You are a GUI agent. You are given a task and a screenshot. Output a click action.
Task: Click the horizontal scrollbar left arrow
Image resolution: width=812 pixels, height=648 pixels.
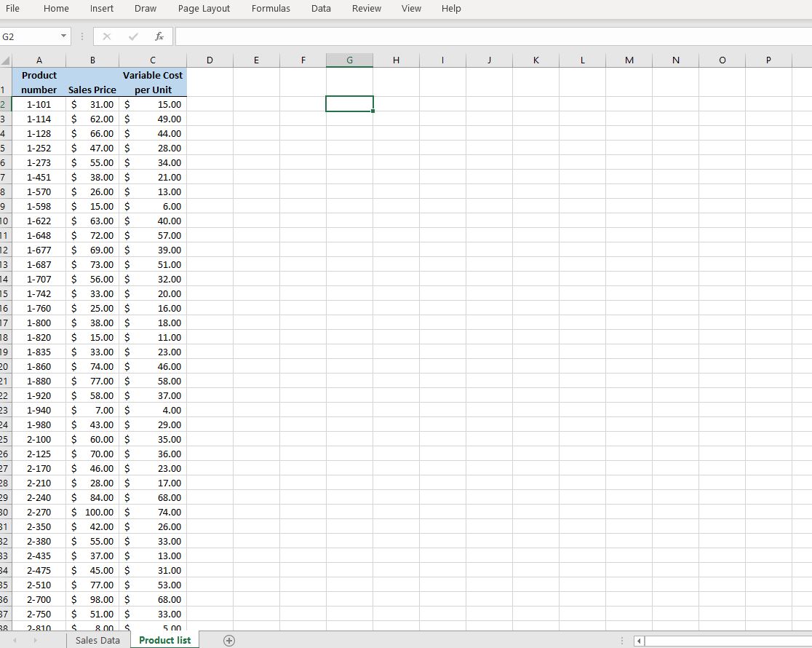(x=638, y=641)
